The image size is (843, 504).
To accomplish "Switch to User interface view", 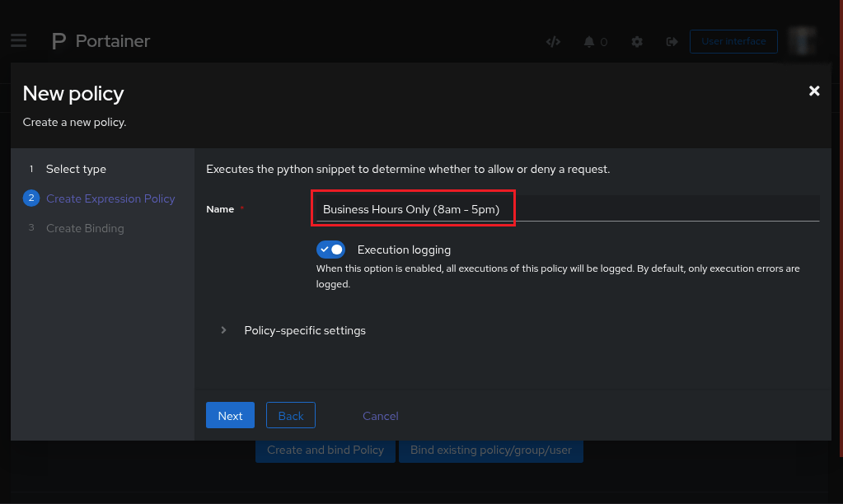I will [733, 41].
